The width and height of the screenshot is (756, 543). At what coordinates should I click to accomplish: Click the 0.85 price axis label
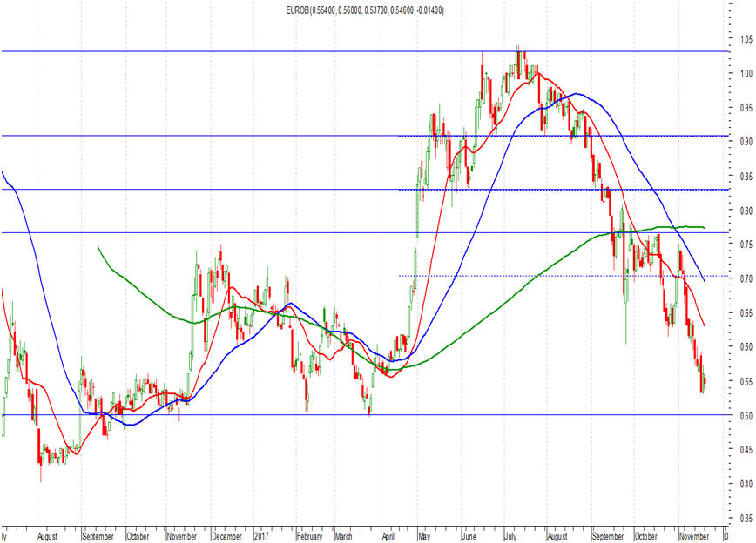[x=746, y=177]
